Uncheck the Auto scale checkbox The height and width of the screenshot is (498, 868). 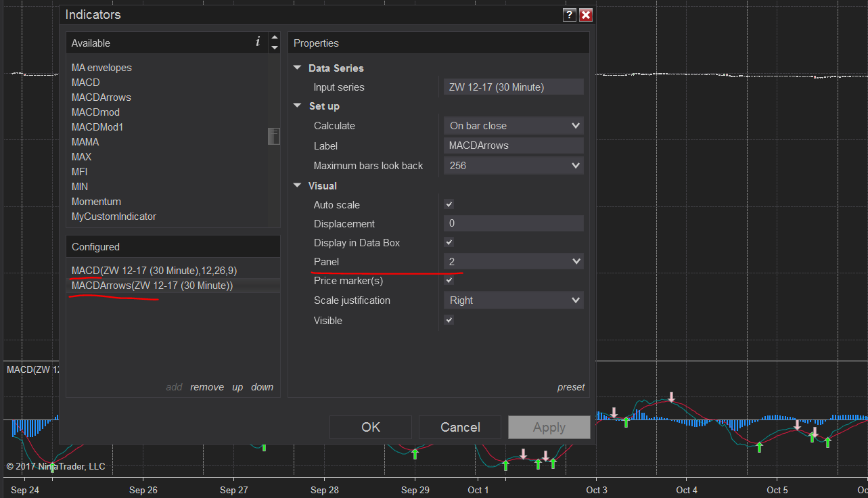click(x=449, y=204)
